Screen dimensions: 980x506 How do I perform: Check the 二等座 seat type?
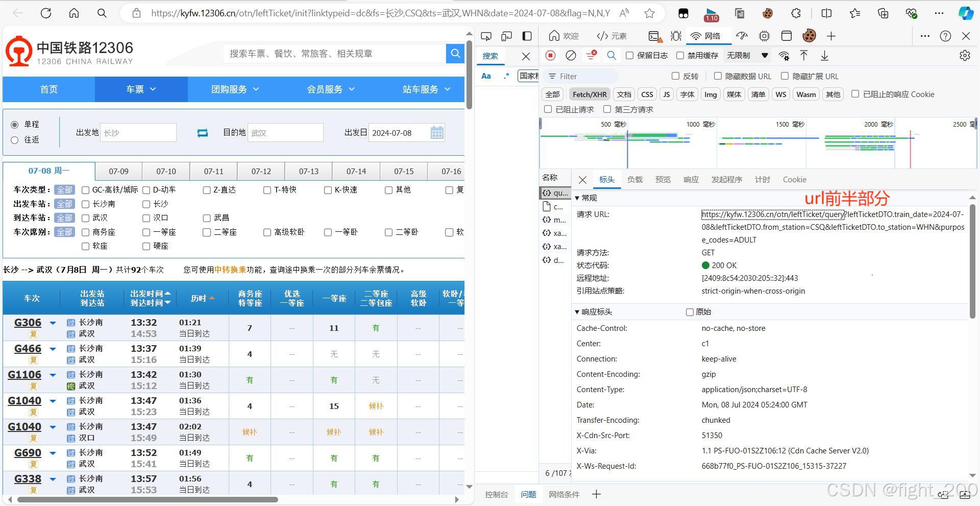(x=207, y=232)
